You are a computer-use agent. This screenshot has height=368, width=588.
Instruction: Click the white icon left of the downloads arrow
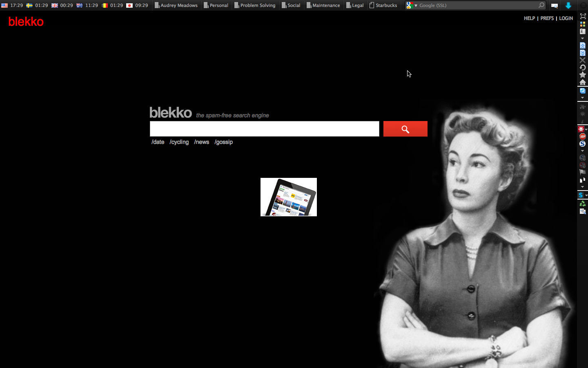(x=555, y=5)
